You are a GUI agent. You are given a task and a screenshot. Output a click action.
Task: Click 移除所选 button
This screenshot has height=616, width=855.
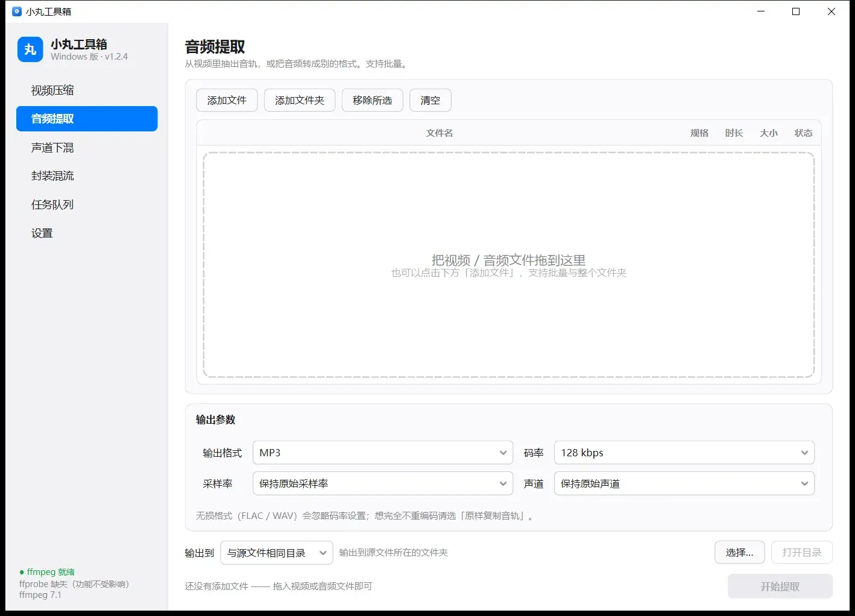coord(373,101)
